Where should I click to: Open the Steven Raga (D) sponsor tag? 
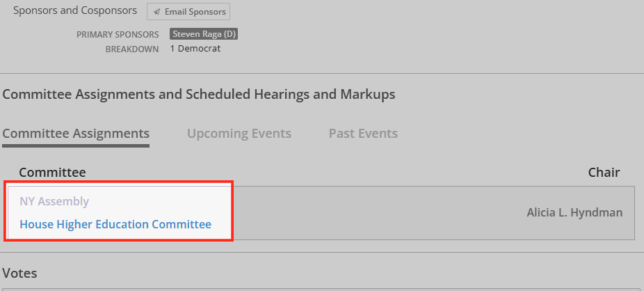coord(204,34)
